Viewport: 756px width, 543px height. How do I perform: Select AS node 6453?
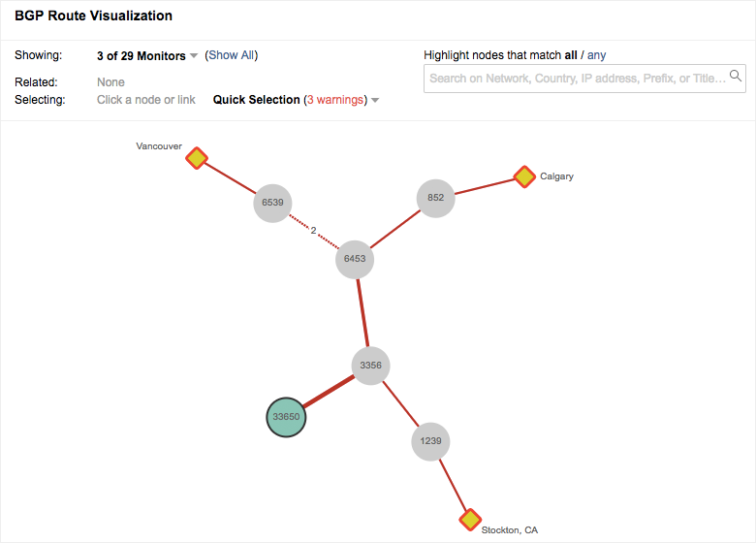click(x=355, y=259)
